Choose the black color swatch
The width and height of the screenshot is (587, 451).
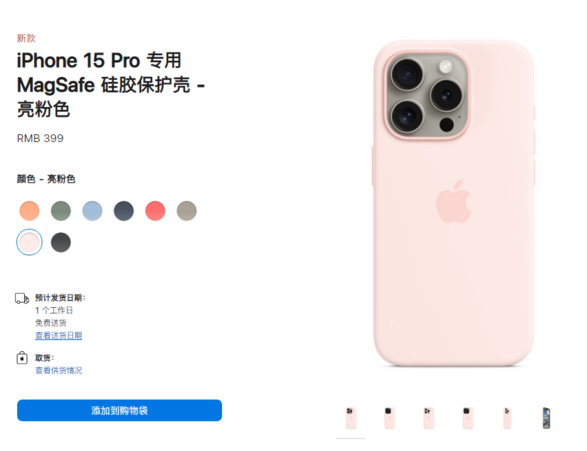click(x=61, y=242)
